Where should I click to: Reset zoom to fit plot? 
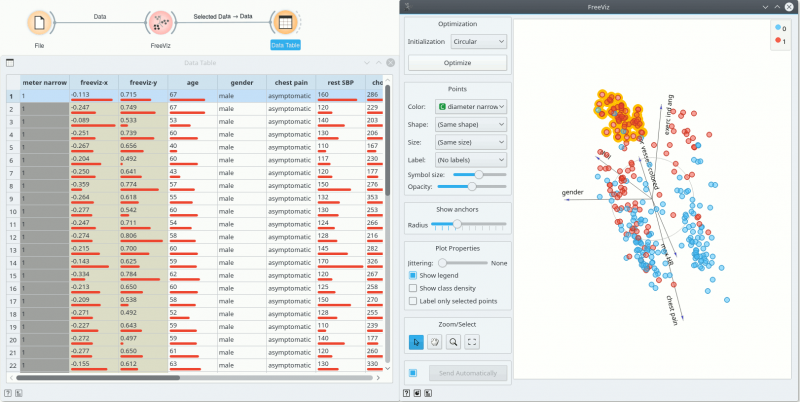[x=473, y=341]
